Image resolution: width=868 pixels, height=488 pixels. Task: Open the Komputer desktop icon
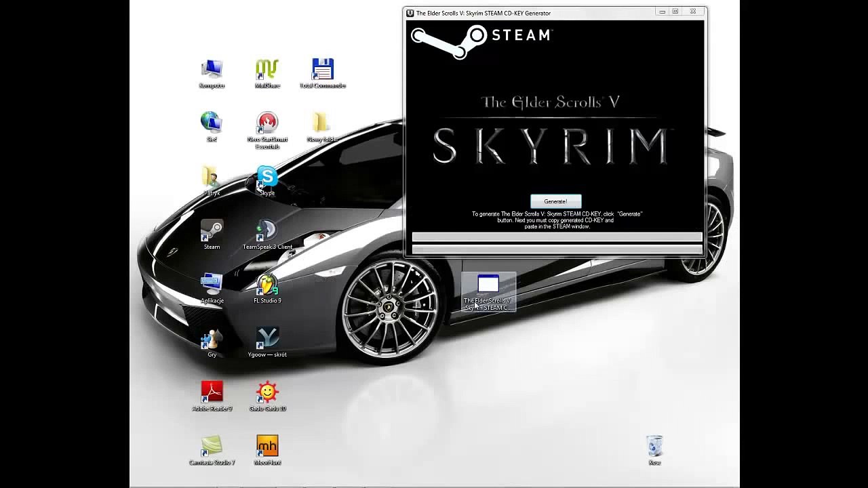pyautogui.click(x=212, y=74)
